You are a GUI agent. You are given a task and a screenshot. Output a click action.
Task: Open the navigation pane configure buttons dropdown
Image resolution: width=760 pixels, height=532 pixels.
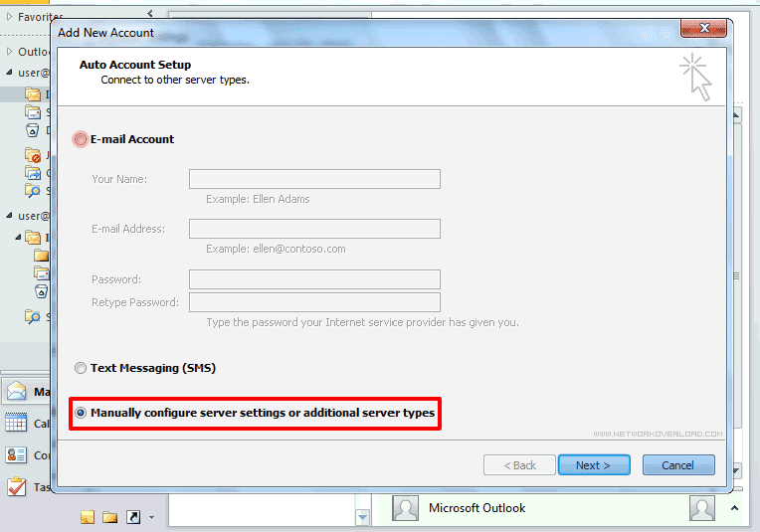[151, 517]
